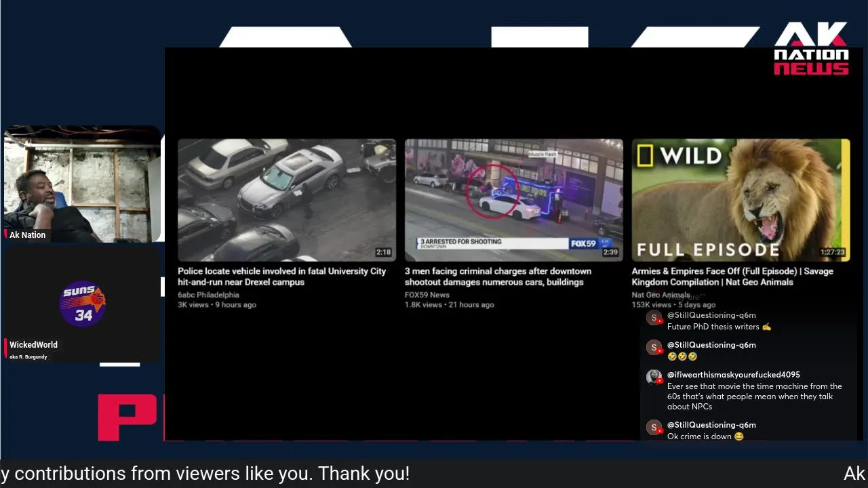Click the AK Nation News logo
The image size is (868, 488).
coord(811,49)
